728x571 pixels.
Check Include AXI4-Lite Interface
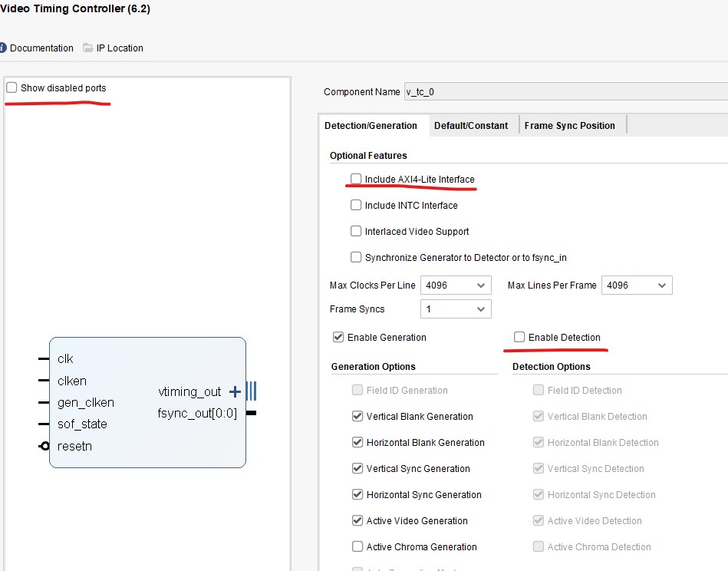point(356,179)
